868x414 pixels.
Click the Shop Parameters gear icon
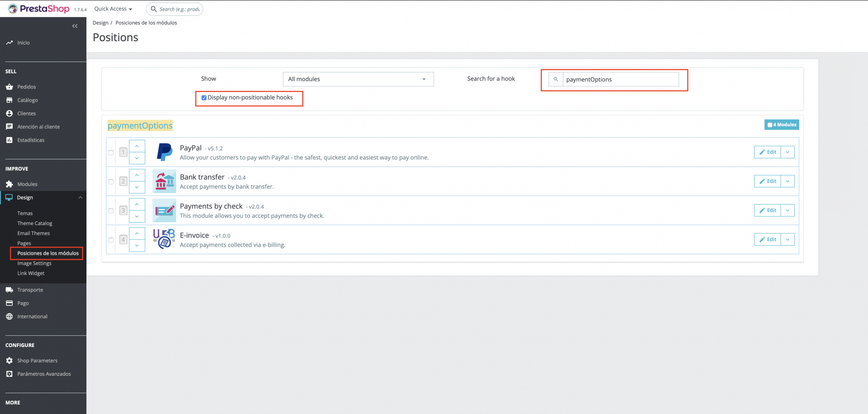(x=9, y=361)
